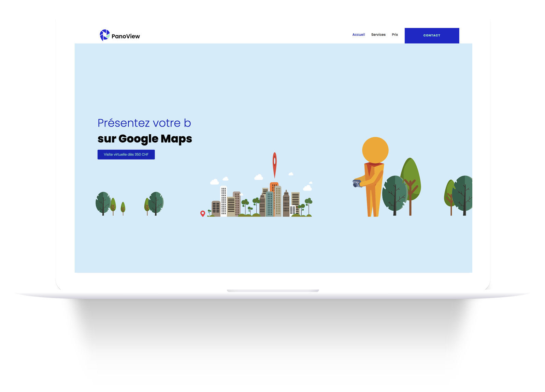Click the 'sur Google Maps' headline

145,139
